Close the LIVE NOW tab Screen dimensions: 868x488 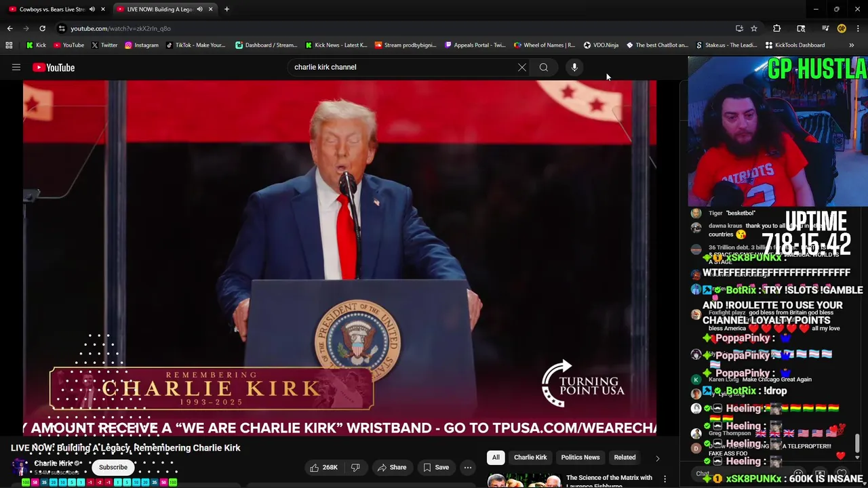click(210, 9)
